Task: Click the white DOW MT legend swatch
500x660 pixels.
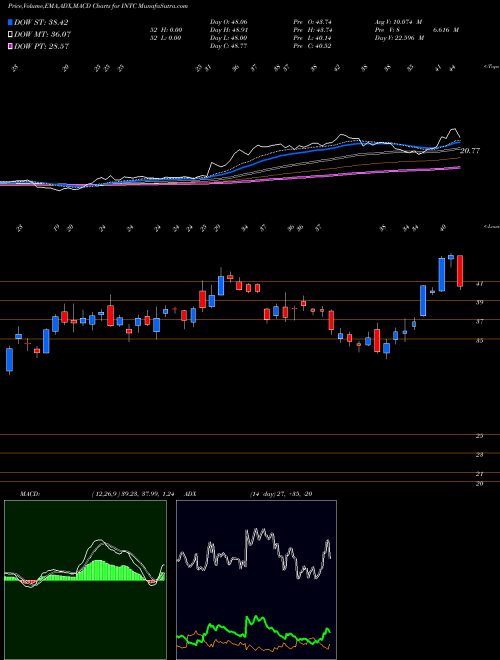Action: pyautogui.click(x=10, y=35)
